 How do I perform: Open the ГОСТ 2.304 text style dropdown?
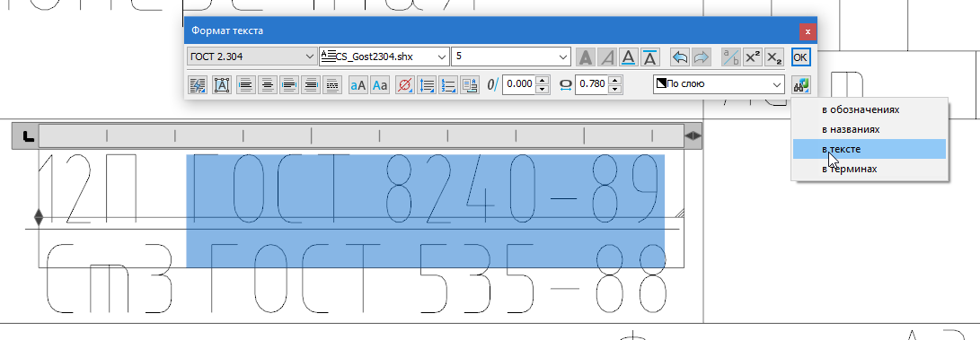point(252,57)
